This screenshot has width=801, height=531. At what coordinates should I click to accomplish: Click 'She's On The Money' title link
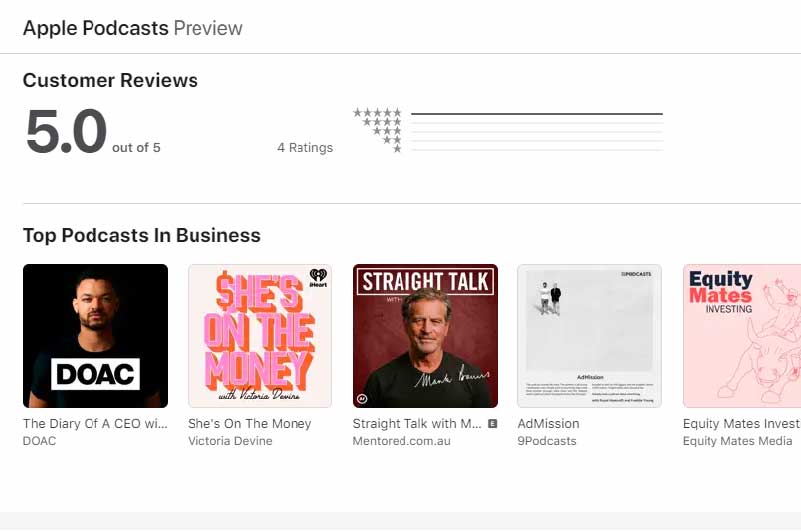[x=249, y=424]
